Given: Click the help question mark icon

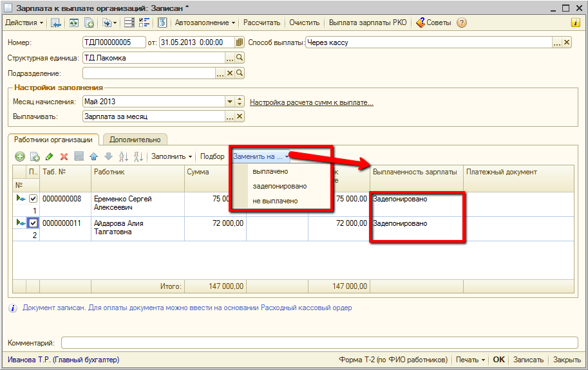Looking at the screenshot, I should [461, 23].
